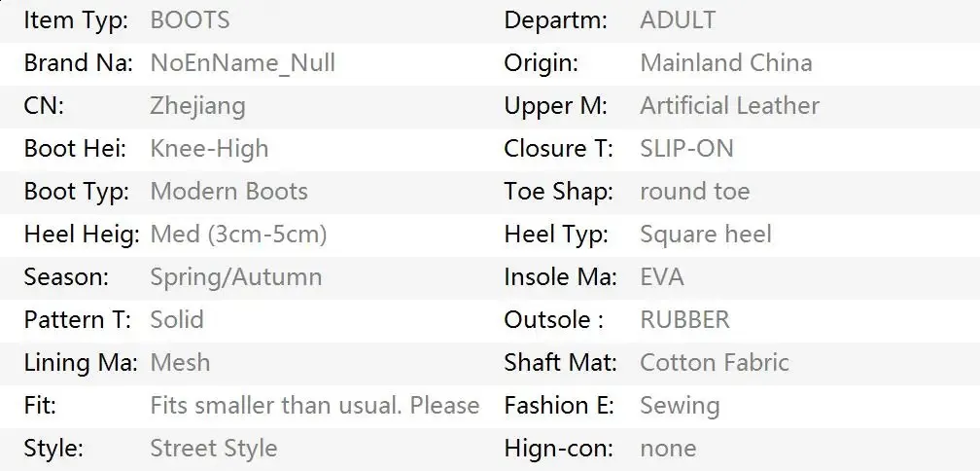The image size is (980, 471).
Task: Select the SLIP-ON closure type value
Action: (x=686, y=149)
